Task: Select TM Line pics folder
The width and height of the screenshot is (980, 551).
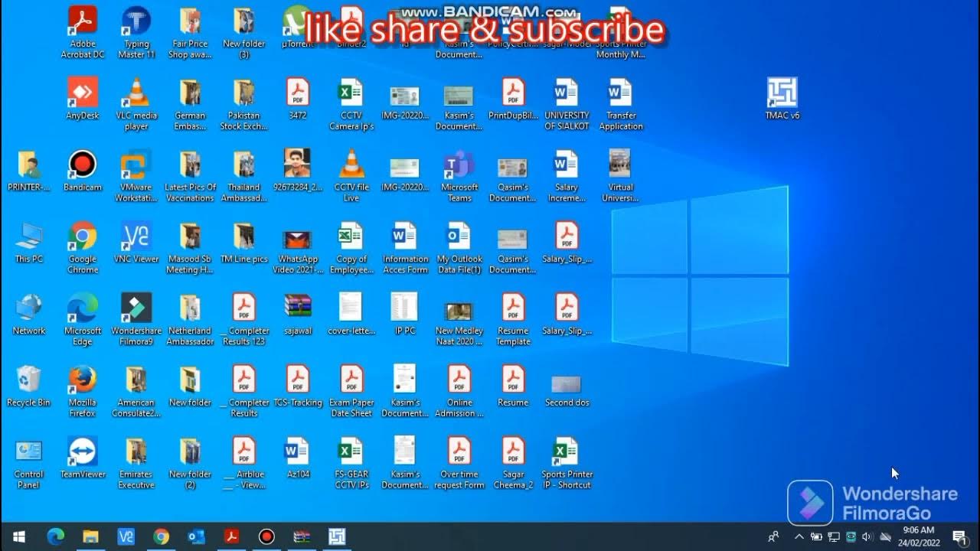Action: click(x=244, y=243)
